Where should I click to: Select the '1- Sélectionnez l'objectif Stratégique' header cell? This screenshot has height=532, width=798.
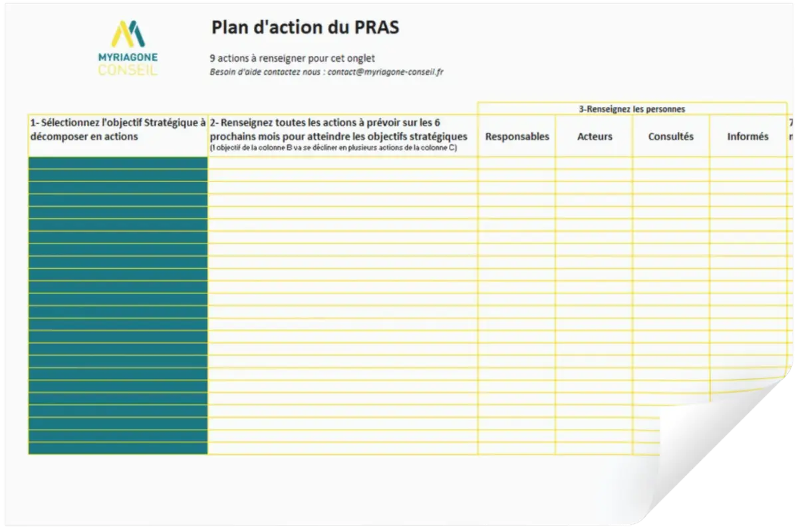[x=118, y=136]
